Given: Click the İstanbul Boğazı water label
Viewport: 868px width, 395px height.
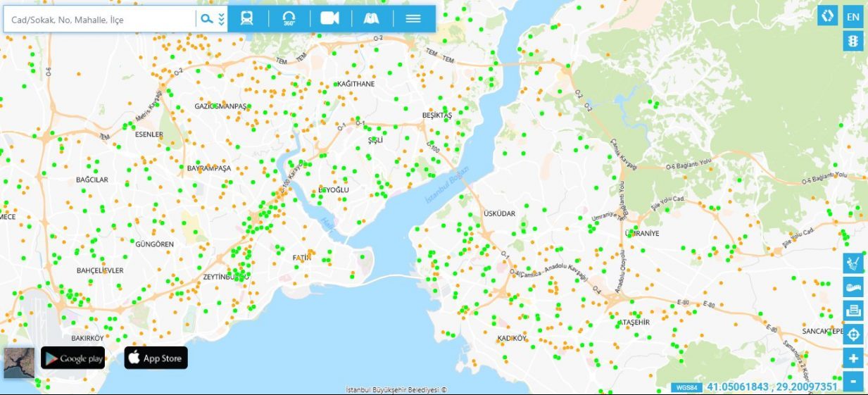Looking at the screenshot, I should click(446, 187).
